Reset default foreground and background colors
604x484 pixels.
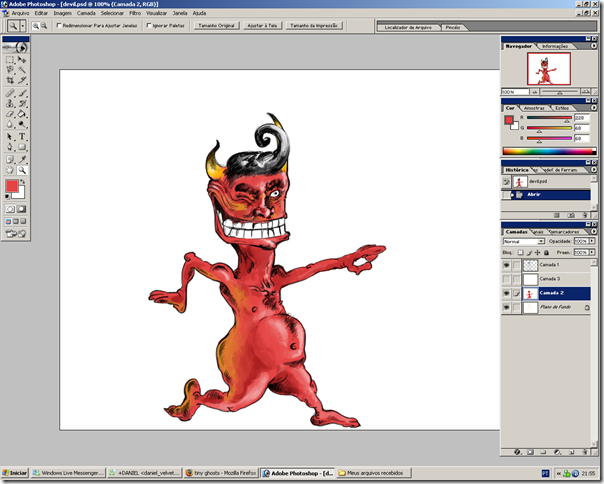(7, 197)
